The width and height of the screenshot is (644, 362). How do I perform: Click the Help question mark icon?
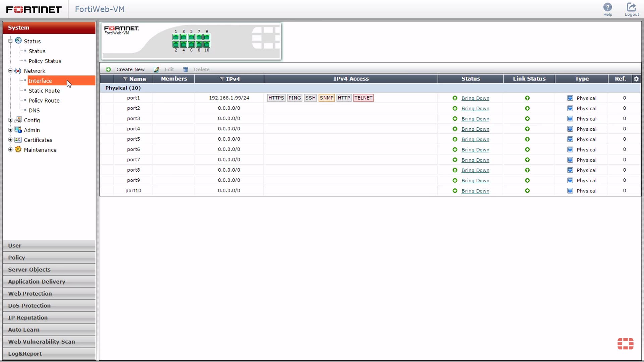[x=607, y=7]
